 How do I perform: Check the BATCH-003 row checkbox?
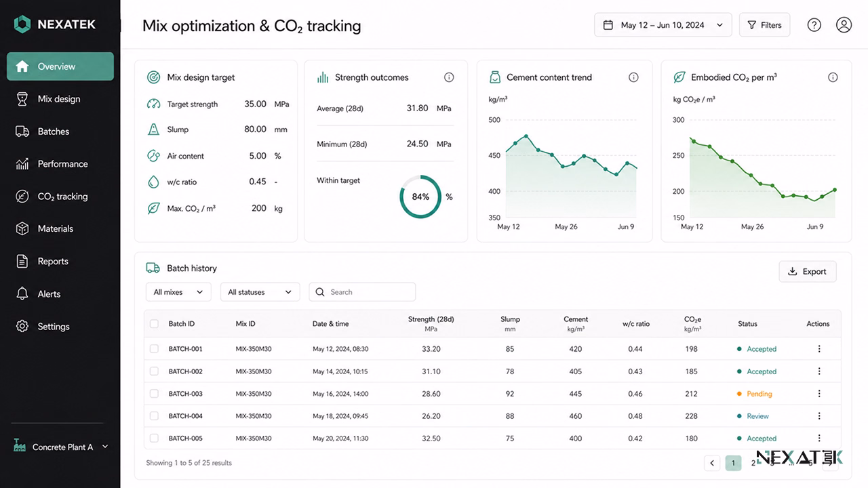pyautogui.click(x=154, y=394)
